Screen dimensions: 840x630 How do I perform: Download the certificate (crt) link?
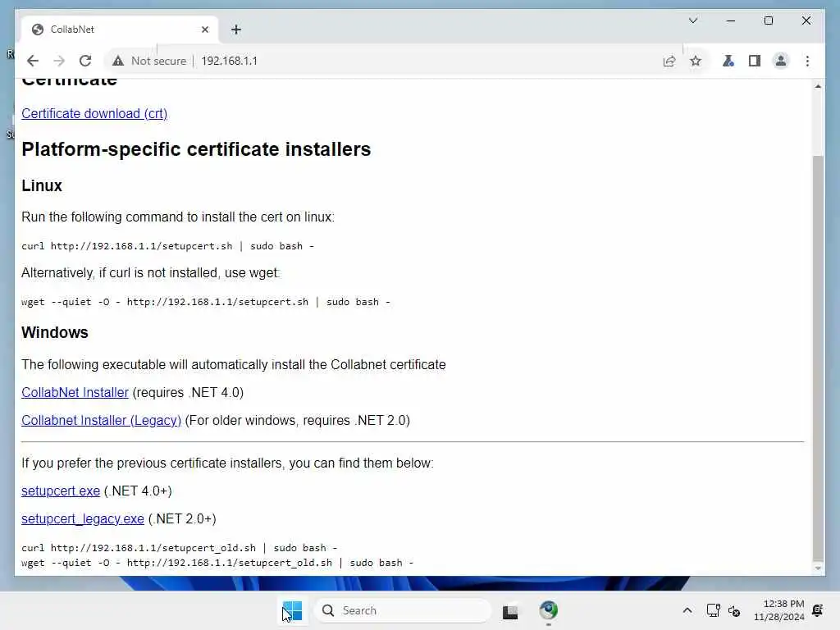tap(94, 113)
